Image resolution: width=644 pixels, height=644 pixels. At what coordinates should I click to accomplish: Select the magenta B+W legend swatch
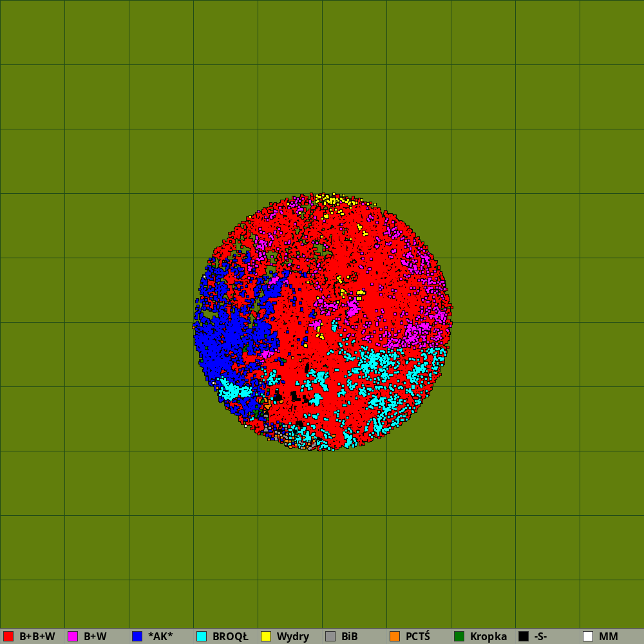73,636
